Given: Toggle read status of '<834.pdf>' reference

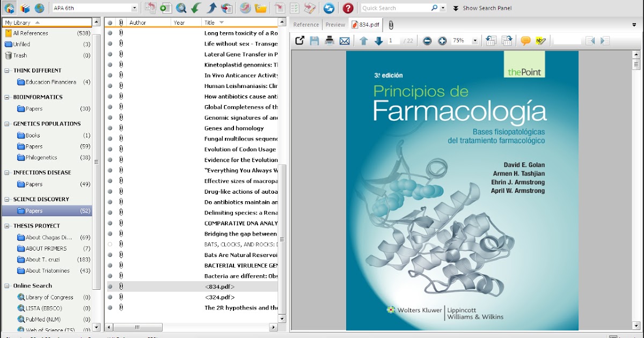Looking at the screenshot, I should (110, 286).
